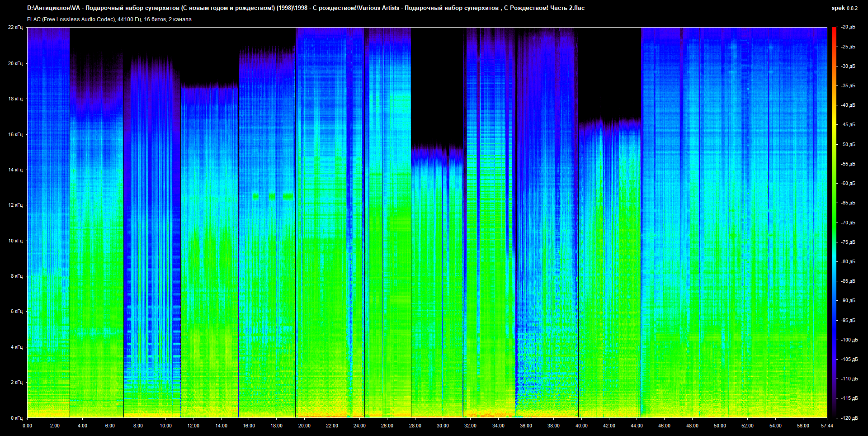This screenshot has width=868, height=436.
Task: Click the 32:00 mark on the time axis
Action: click(x=470, y=426)
